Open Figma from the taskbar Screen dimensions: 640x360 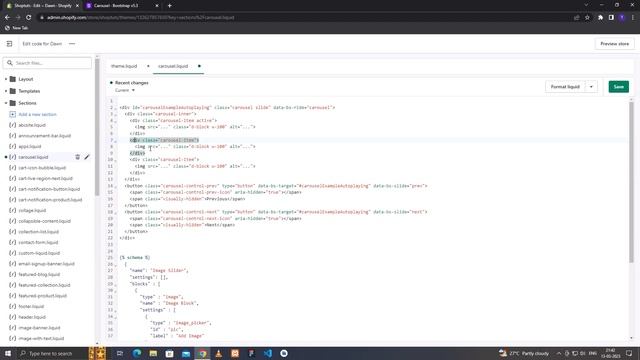(x=251, y=353)
